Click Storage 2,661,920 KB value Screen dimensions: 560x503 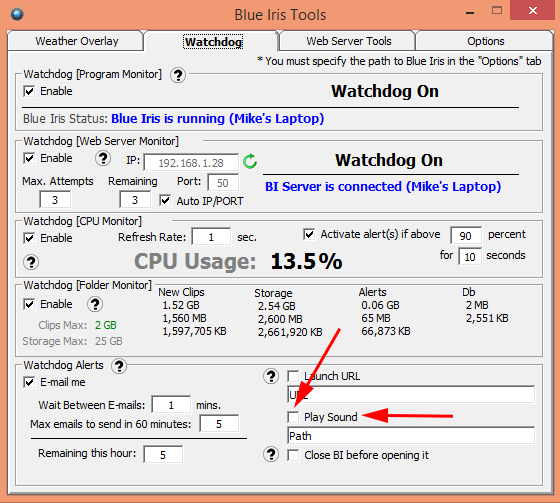pos(290,332)
